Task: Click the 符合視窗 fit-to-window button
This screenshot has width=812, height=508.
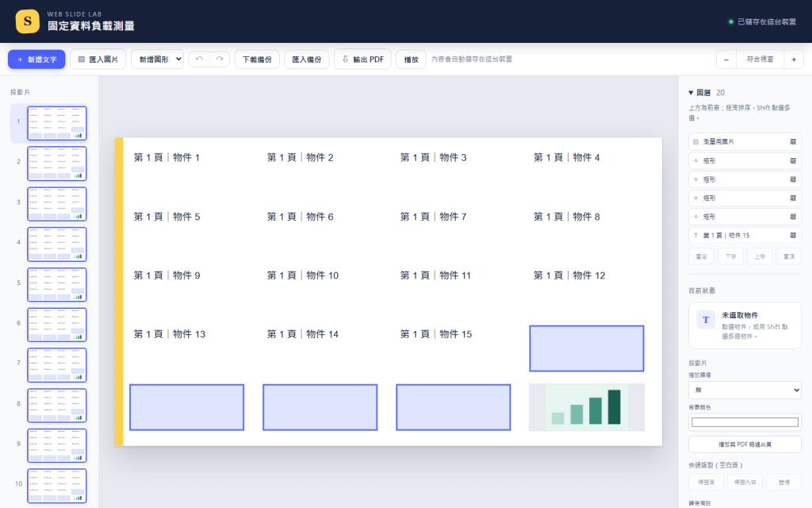Action: tap(760, 59)
